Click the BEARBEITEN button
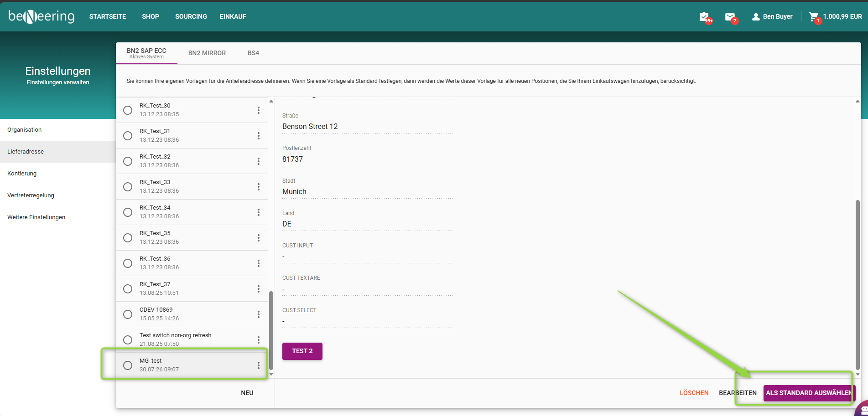868x416 pixels. [x=738, y=393]
